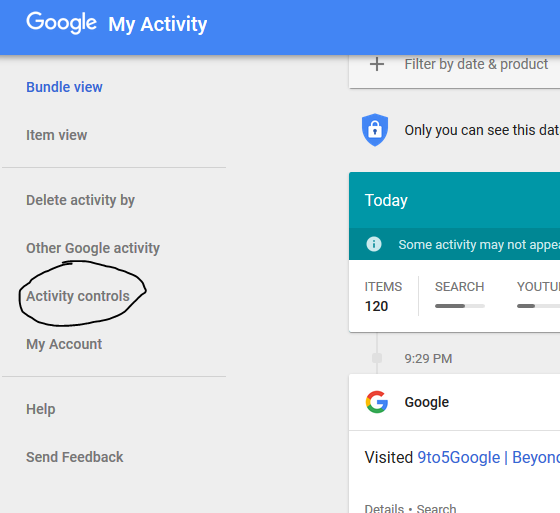Click the timeline dot beside 9:29 PM
560x513 pixels.
click(377, 358)
